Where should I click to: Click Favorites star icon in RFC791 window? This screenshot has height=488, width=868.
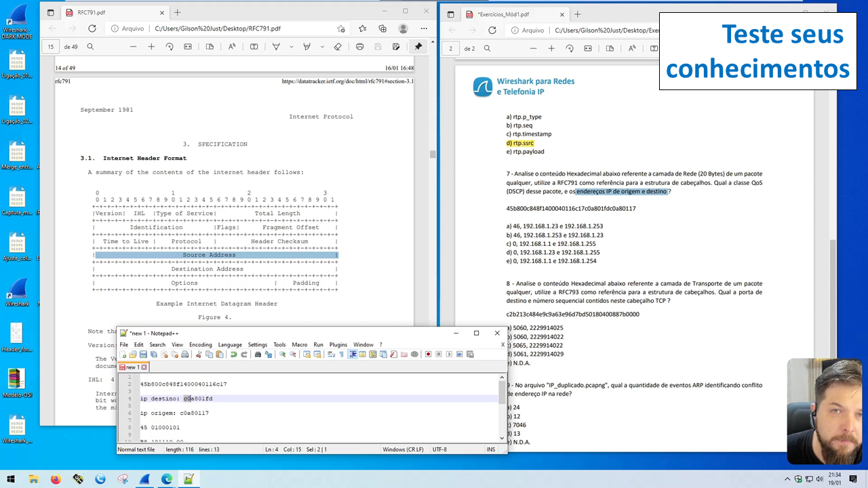coord(362,28)
